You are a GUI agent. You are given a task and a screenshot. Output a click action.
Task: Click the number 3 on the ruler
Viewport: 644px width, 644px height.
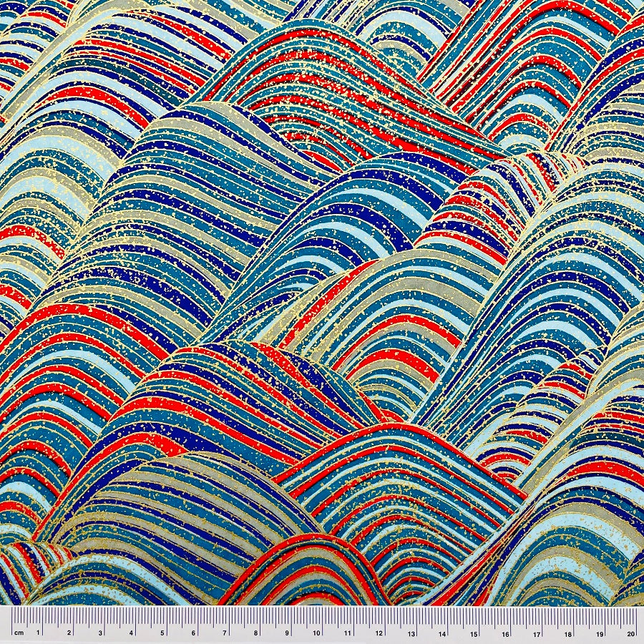click(x=100, y=633)
